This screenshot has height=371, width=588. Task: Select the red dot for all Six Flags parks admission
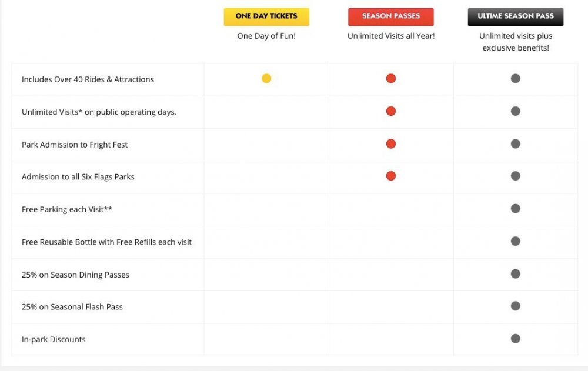390,175
